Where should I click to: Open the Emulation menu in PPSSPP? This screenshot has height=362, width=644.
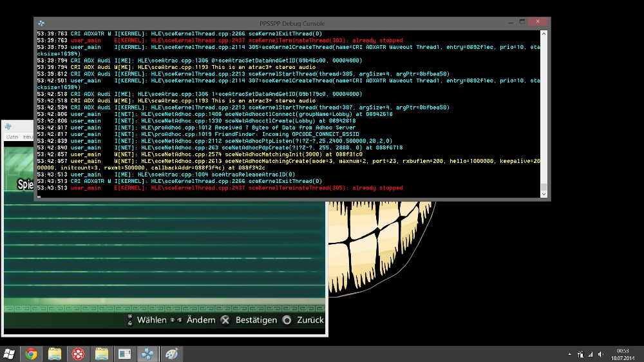point(28,137)
